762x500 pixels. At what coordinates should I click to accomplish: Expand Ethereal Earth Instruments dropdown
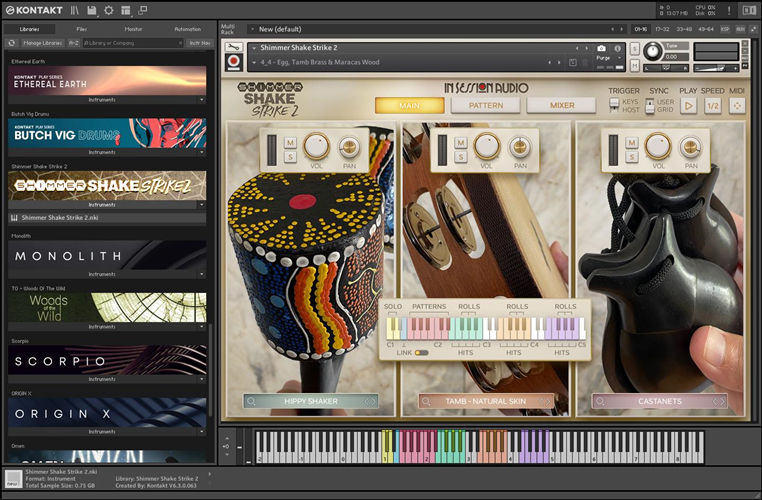202,100
